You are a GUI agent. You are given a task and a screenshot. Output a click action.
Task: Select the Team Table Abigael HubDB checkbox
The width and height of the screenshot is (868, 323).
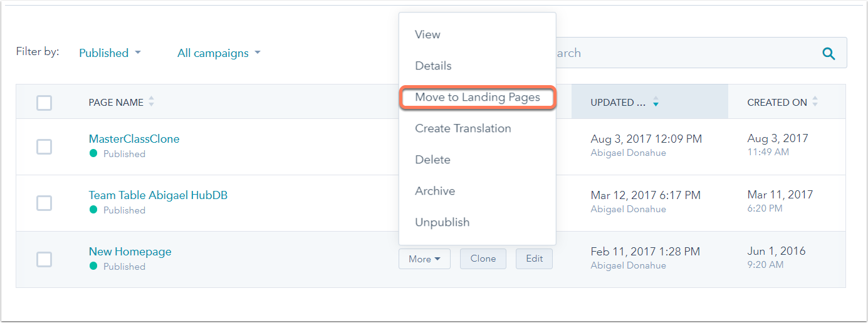click(x=44, y=203)
